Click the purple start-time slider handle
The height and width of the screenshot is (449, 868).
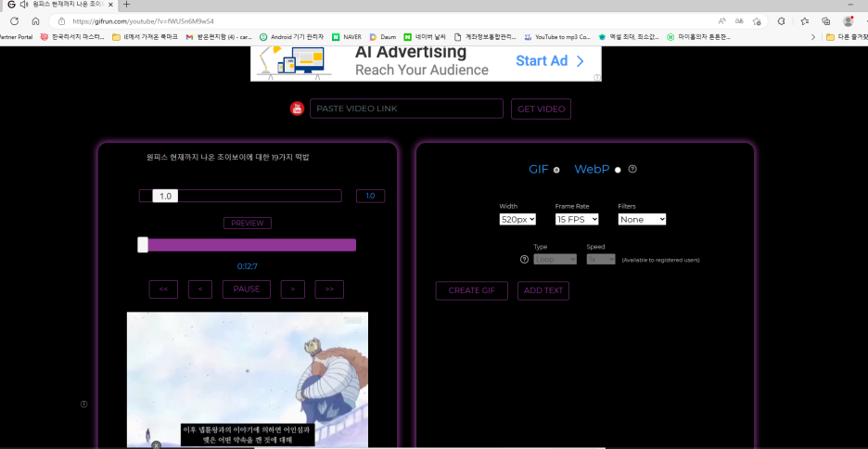[143, 245]
